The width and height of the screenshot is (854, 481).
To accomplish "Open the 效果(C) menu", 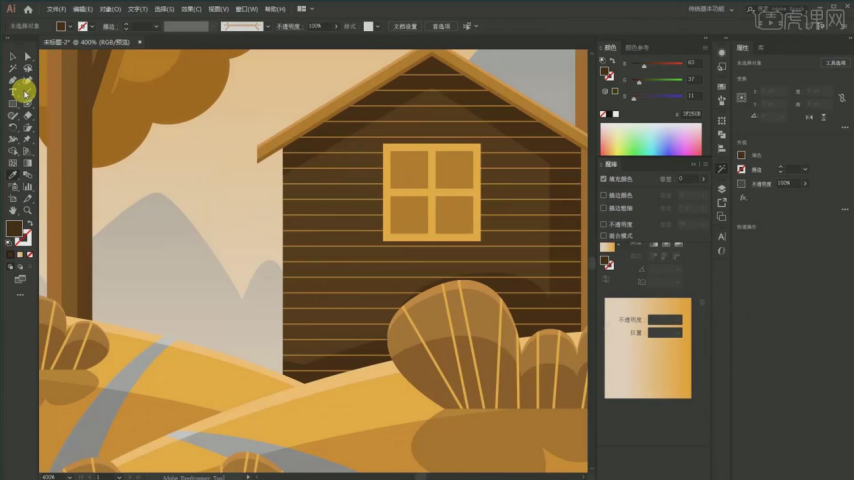I will [x=193, y=9].
